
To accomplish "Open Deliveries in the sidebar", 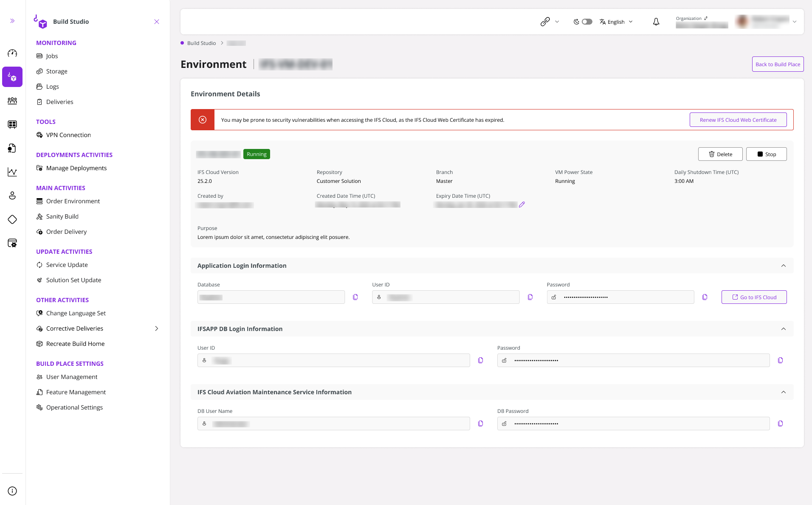I will coord(59,102).
